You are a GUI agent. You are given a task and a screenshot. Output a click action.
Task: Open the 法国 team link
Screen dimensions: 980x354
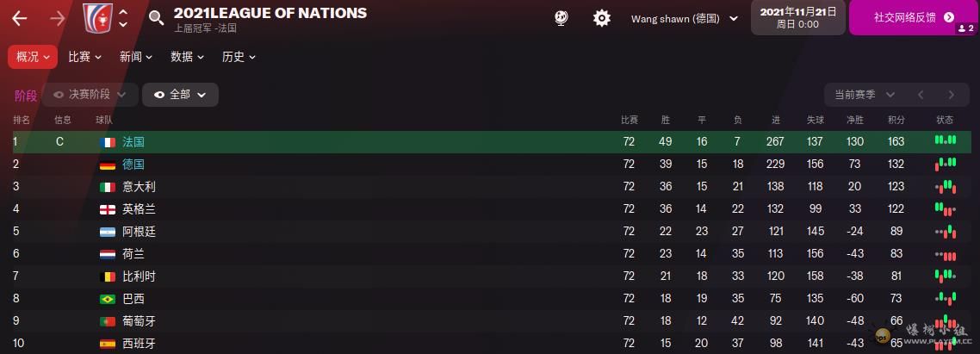tap(133, 141)
